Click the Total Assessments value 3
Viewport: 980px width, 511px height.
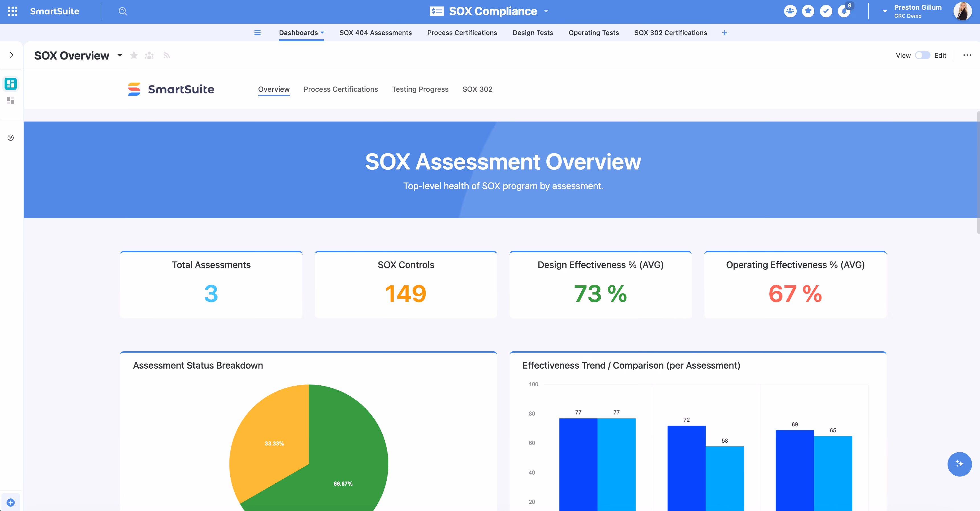[x=211, y=293]
